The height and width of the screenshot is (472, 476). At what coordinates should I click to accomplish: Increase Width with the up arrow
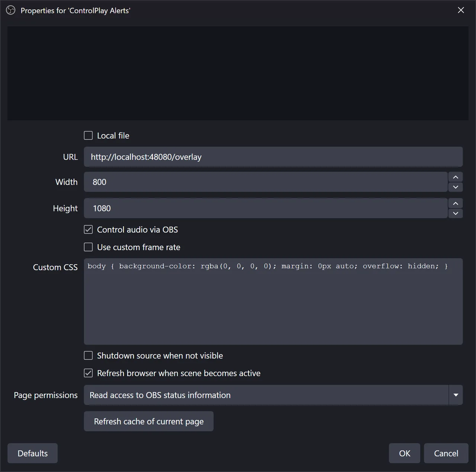click(x=456, y=177)
